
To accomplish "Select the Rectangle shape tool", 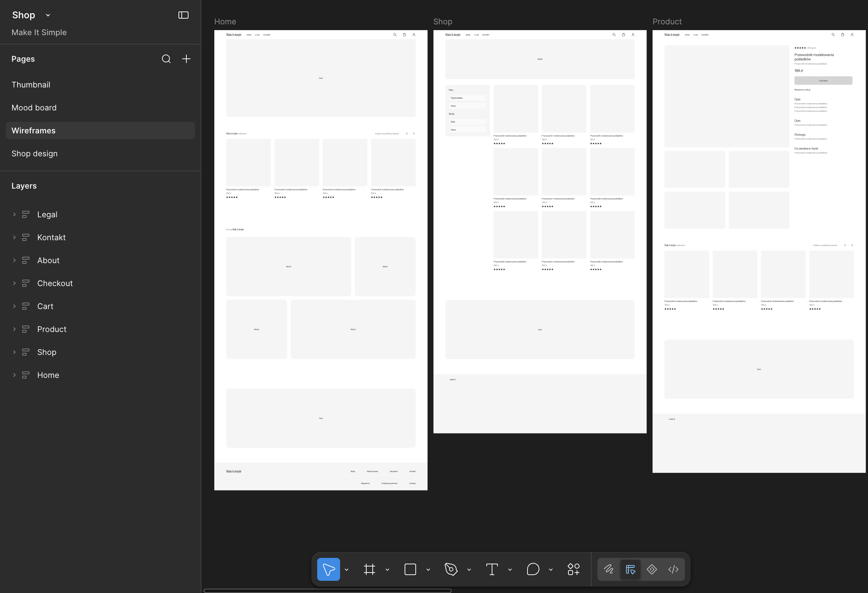I will click(x=410, y=569).
